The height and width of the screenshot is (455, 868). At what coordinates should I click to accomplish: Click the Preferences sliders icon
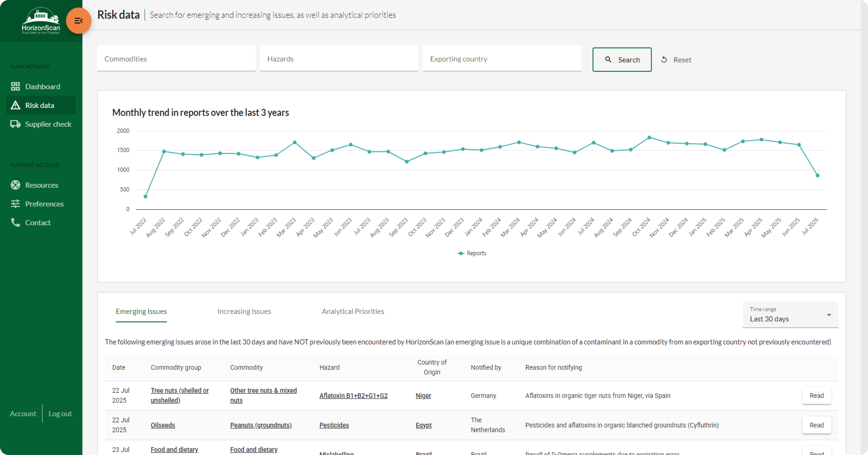[15, 204]
